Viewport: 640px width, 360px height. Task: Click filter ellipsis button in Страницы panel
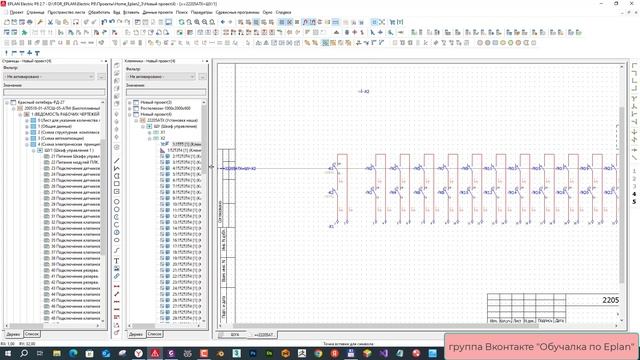point(101,76)
